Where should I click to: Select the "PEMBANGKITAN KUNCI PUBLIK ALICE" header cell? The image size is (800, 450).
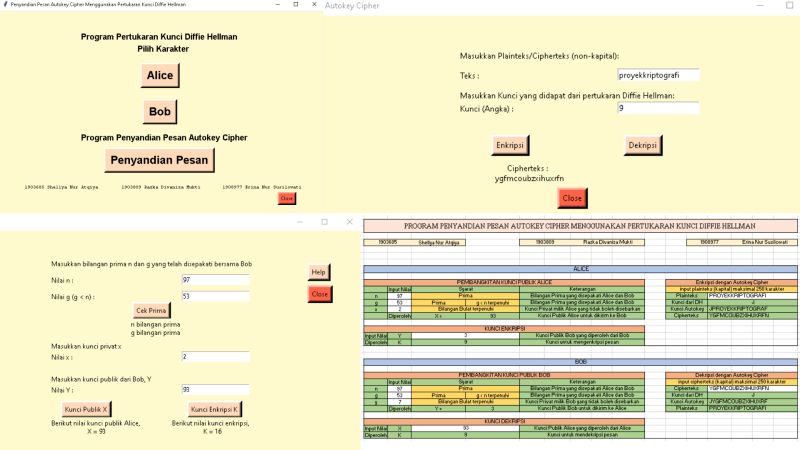tap(504, 283)
